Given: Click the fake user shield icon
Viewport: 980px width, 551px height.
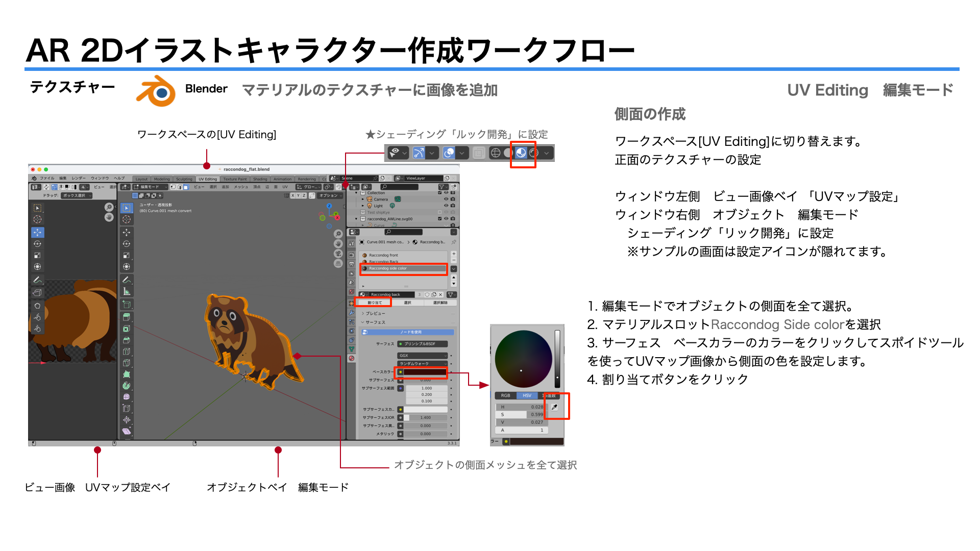Looking at the screenshot, I should coord(428,294).
